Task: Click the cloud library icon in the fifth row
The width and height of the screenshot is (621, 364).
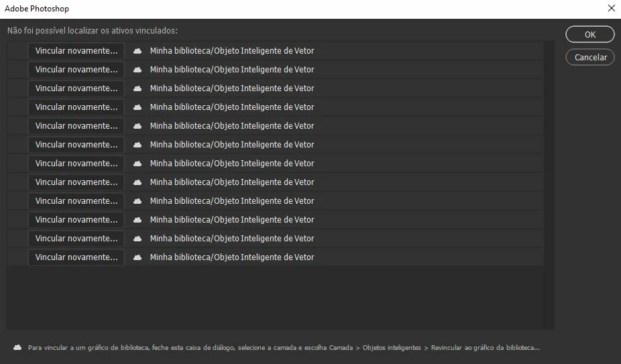Action: pyautogui.click(x=137, y=126)
